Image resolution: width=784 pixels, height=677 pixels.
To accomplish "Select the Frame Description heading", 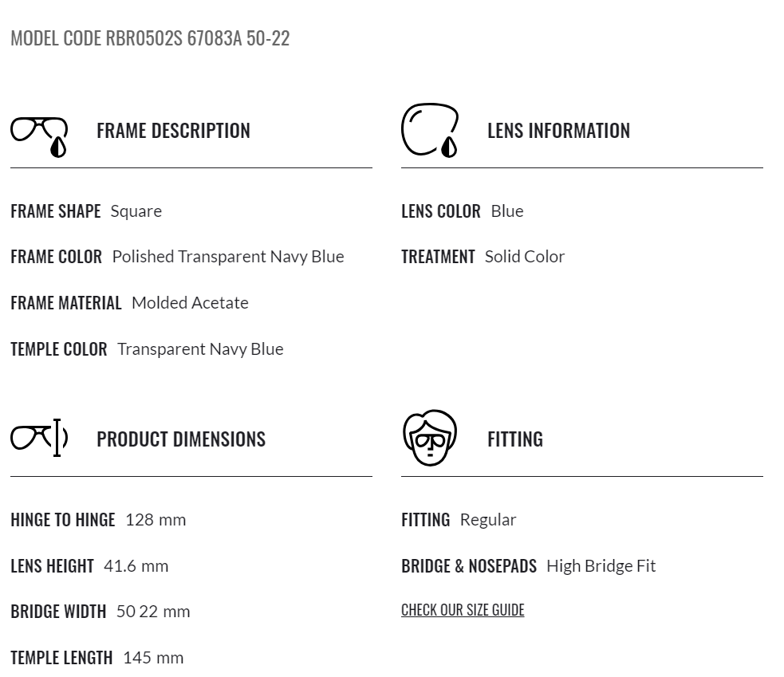I will tap(173, 131).
